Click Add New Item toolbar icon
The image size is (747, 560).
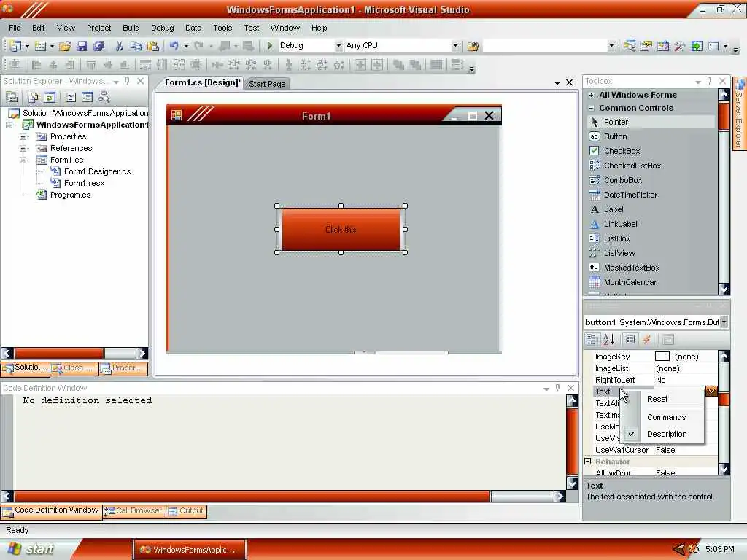41,46
